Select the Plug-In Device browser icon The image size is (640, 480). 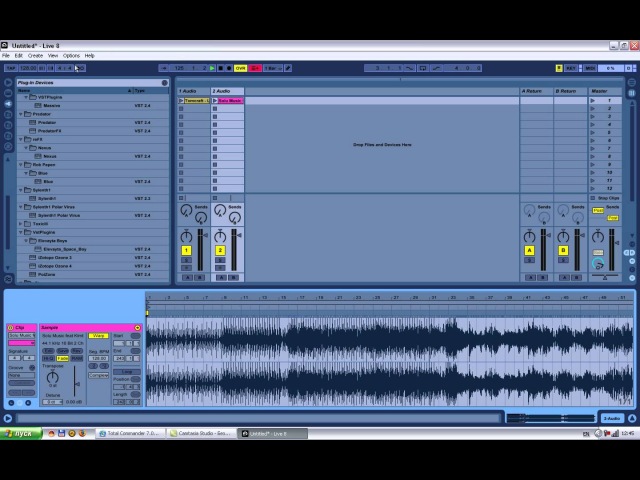tap(8, 104)
